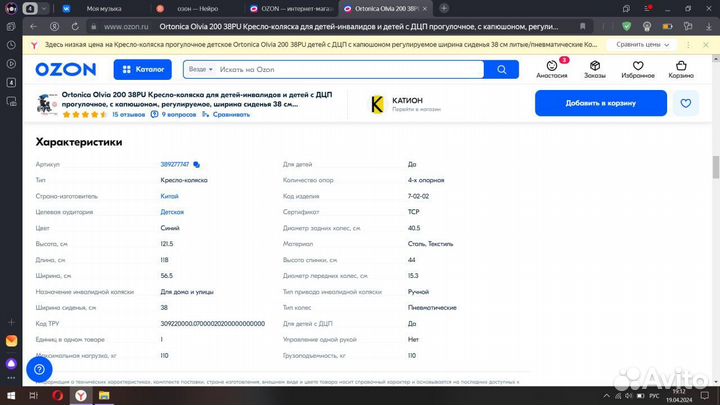Viewport: 720px width, 405px height.
Task: Open File Explorer taskbar icon
Action: click(x=104, y=395)
